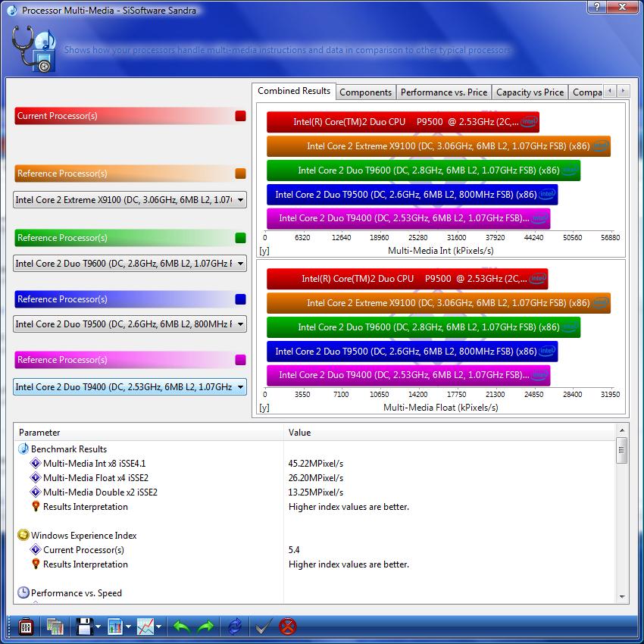Click the [y] label under the Float chart

(x=264, y=408)
